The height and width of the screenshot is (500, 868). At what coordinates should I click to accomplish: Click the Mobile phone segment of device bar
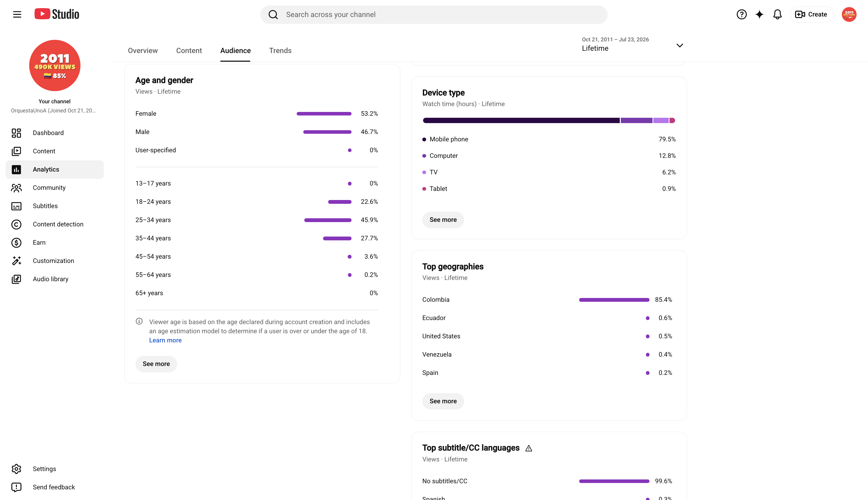click(521, 121)
